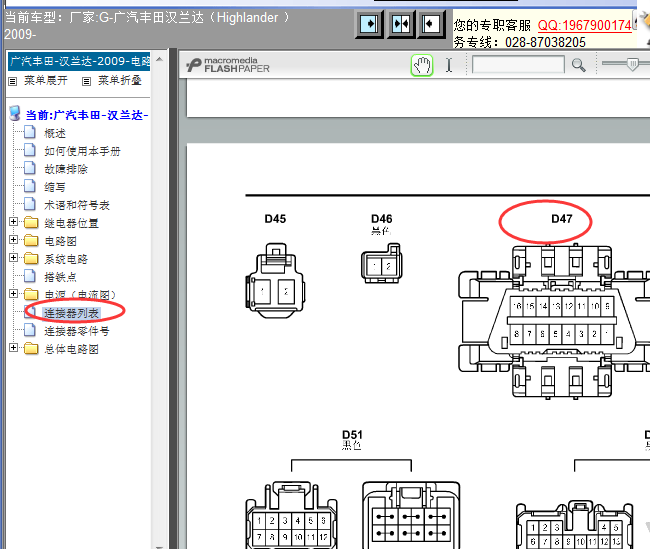Open the 术语和符号表 page
The height and width of the screenshot is (549, 650).
pyautogui.click(x=77, y=205)
